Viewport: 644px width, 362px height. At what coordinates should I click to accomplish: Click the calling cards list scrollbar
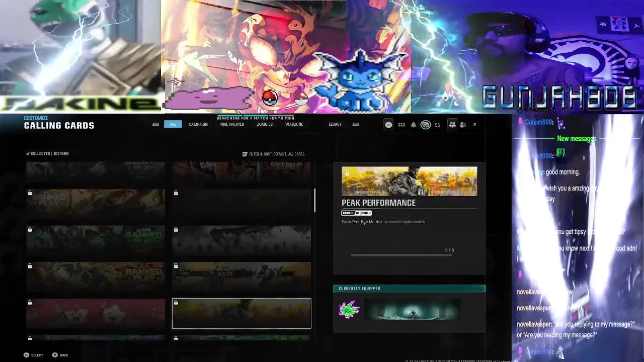[x=315, y=200]
